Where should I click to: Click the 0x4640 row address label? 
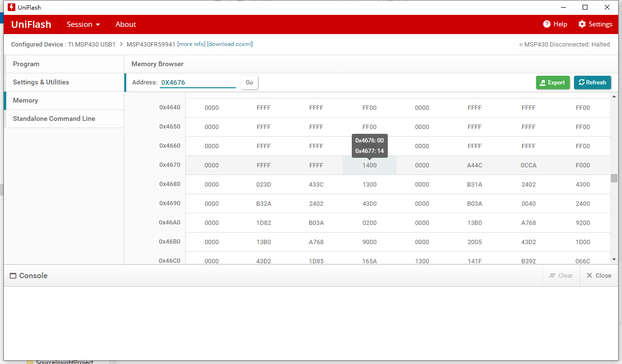click(x=170, y=107)
